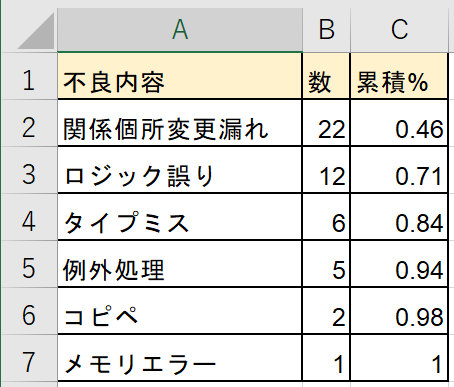
Task: Select the メモリエラー cell
Action: (x=180, y=358)
